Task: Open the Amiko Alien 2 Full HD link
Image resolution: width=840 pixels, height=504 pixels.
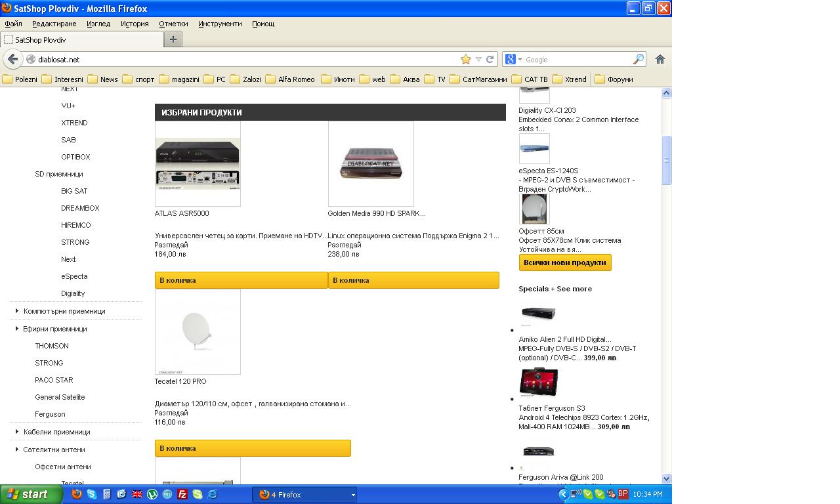Action: 564,339
